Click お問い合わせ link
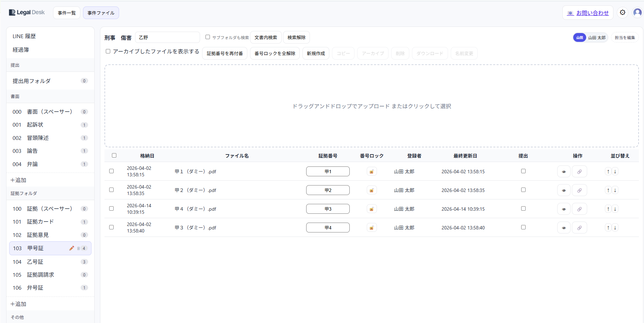The image size is (644, 323). coord(588,13)
